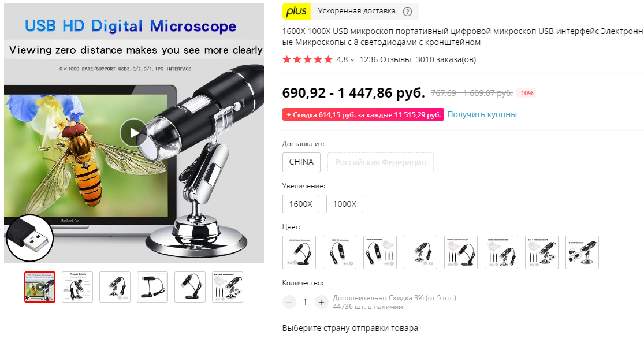This screenshot has width=644, height=339.
Task: Select CHINA as shipping origin
Action: point(301,162)
